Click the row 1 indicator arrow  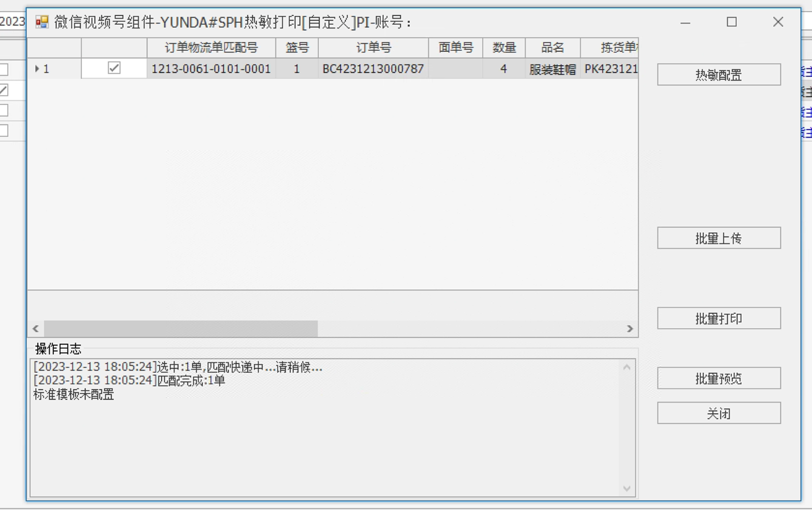pos(37,69)
